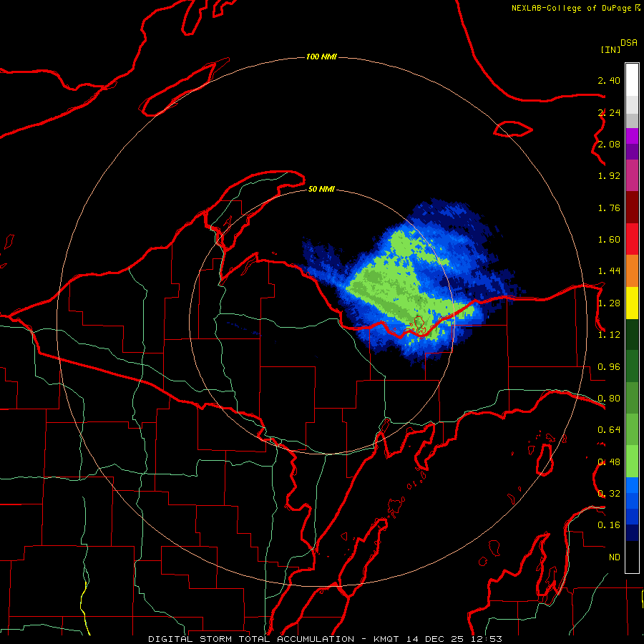Click the yellow legend swatch
644x644 pixels.
[632, 303]
